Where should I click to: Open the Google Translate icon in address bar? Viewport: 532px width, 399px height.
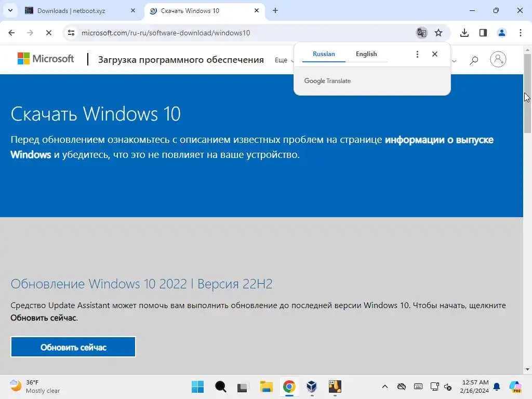[421, 33]
